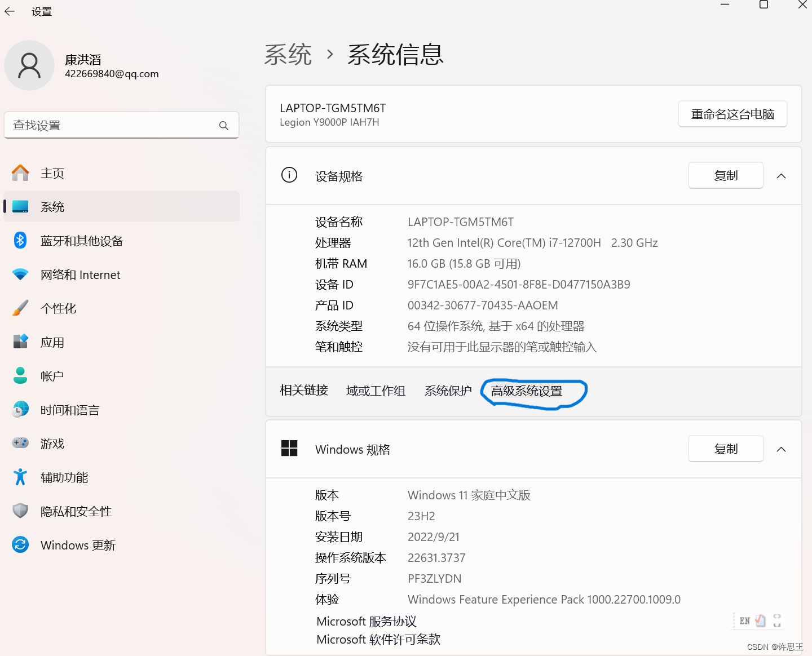
Task: Click the personalization paintbrush icon
Action: tap(20, 308)
